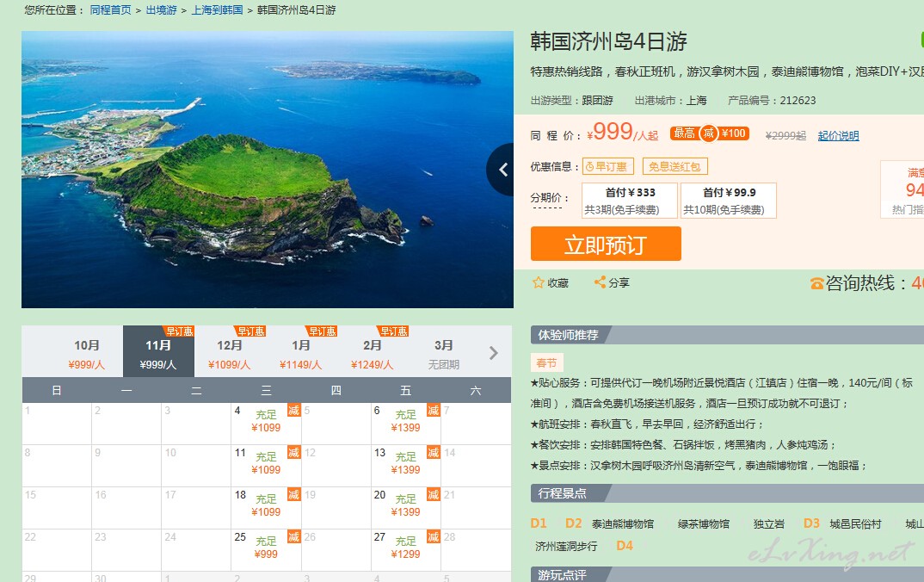Click the 韩国济州岛4日游 page title

pyautogui.click(x=609, y=41)
